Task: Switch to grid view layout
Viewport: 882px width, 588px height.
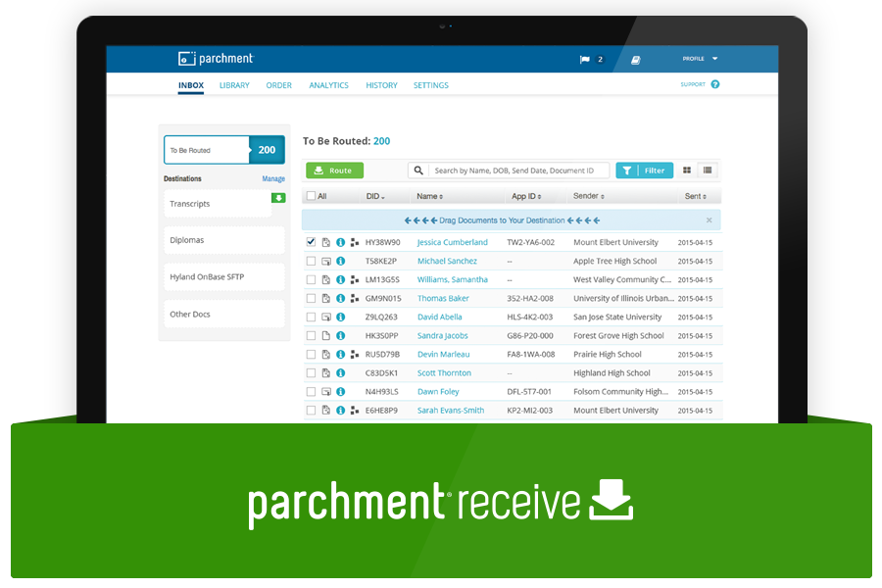Action: (687, 171)
